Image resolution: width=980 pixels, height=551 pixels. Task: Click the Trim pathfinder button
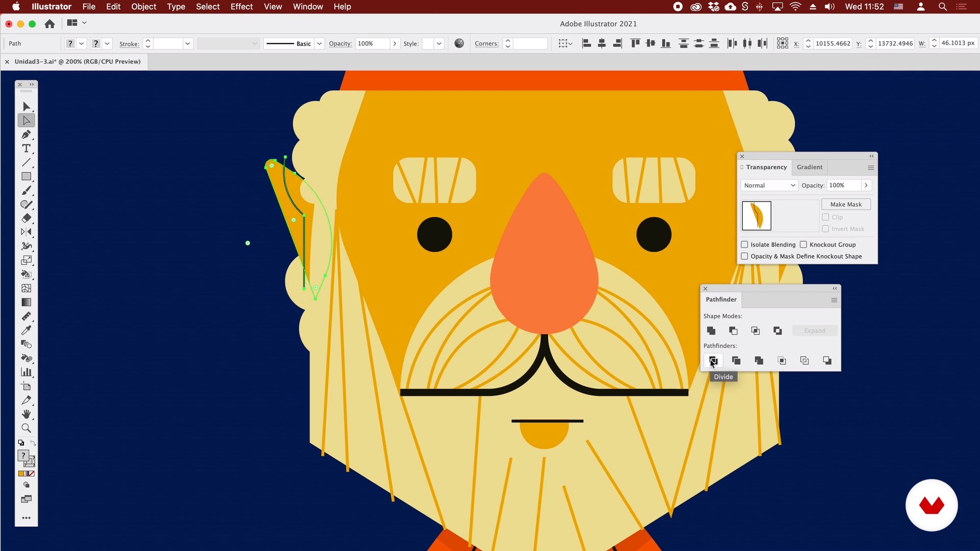736,361
